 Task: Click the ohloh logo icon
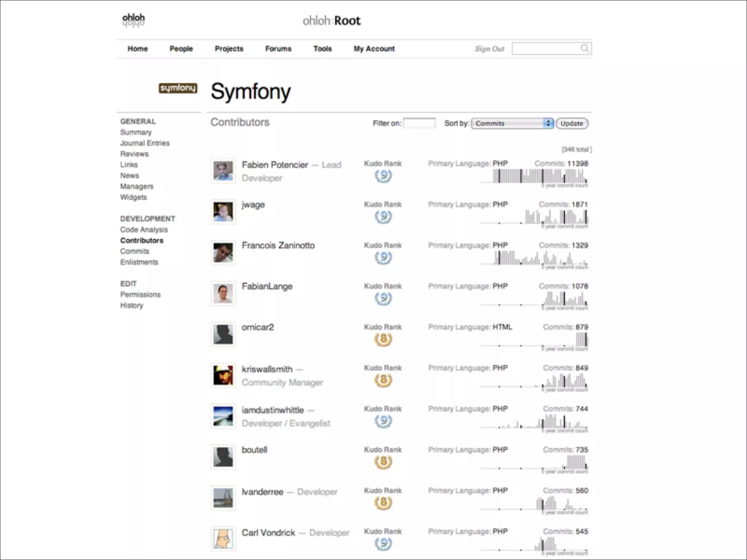(133, 20)
